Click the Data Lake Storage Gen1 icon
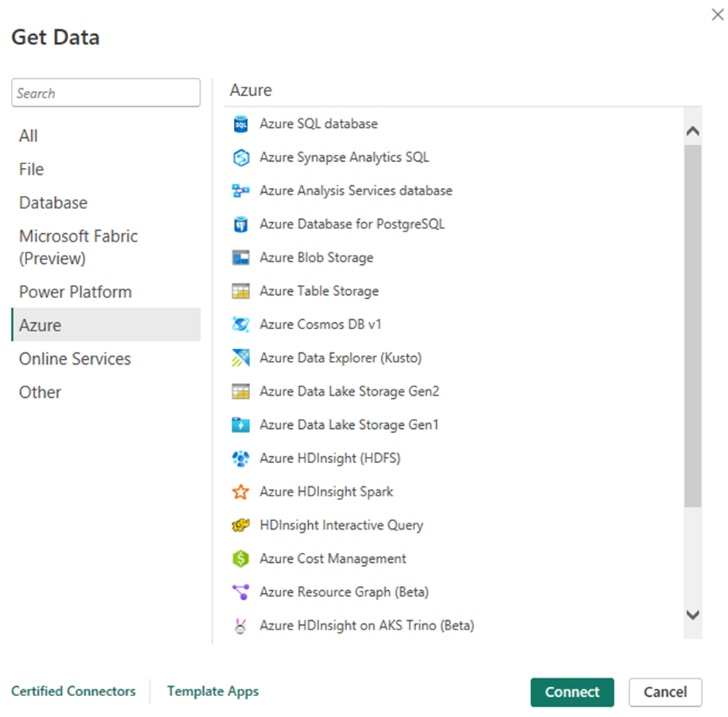Screen dimensions: 728x717 tap(241, 425)
